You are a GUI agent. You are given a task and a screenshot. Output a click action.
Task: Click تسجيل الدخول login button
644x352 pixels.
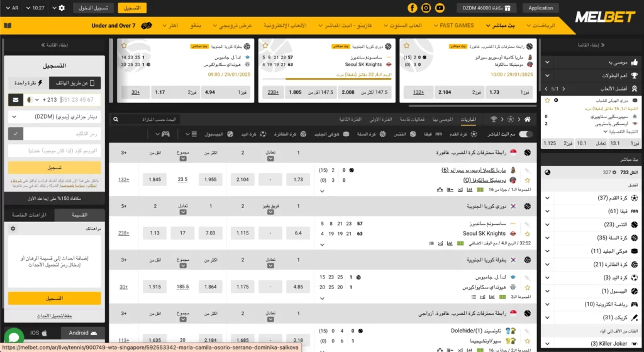point(93,8)
